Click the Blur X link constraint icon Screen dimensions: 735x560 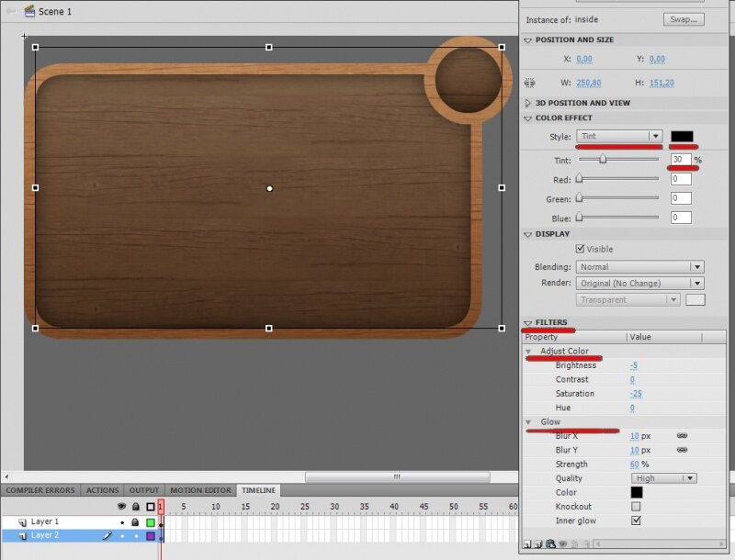pyautogui.click(x=682, y=436)
